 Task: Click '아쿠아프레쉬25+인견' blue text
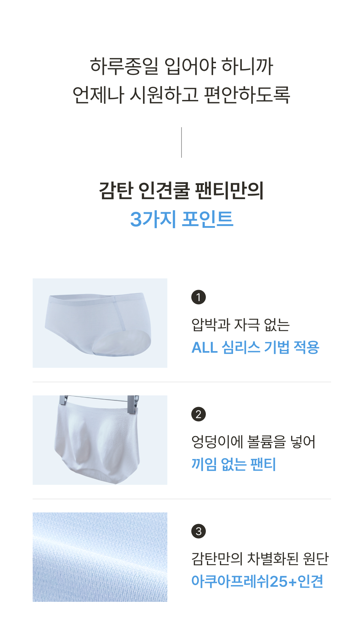pos(257,581)
